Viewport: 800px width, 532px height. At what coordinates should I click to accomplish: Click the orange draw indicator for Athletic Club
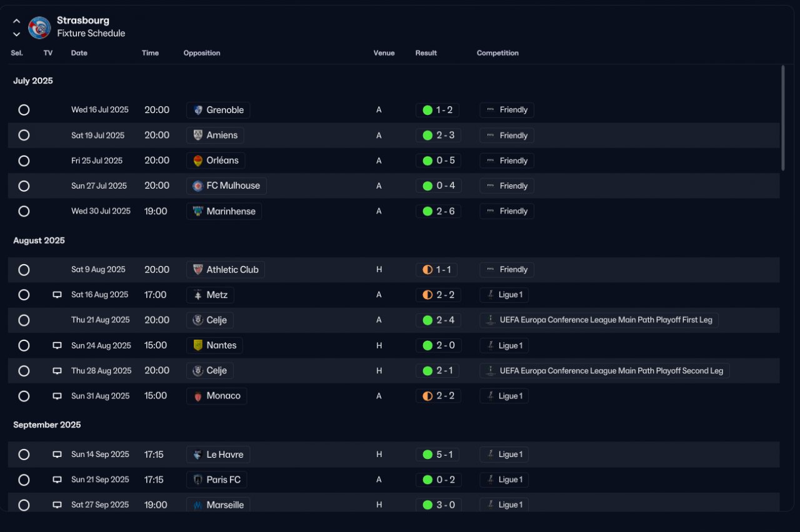pyautogui.click(x=427, y=270)
